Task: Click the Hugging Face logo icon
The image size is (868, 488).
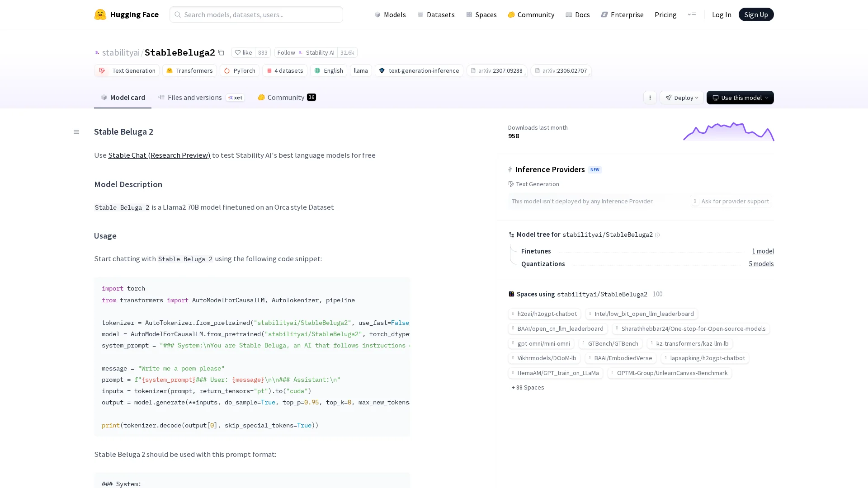Action: pyautogui.click(x=100, y=14)
